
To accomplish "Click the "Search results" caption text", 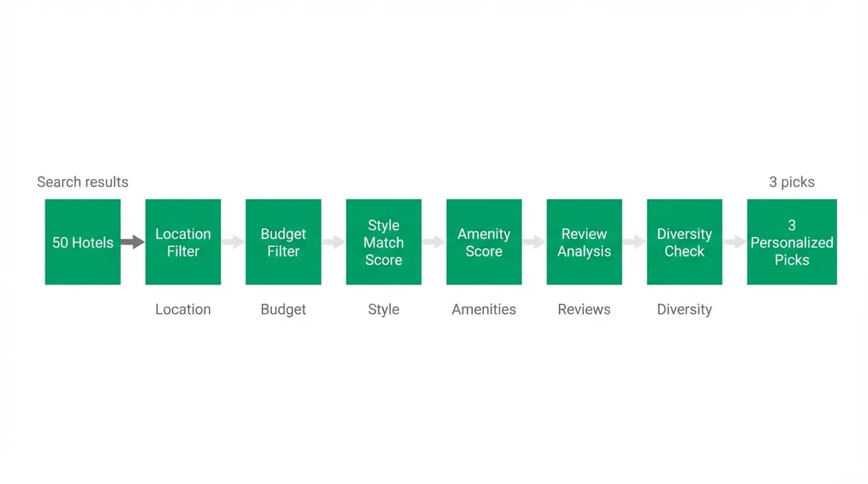I will click(83, 182).
